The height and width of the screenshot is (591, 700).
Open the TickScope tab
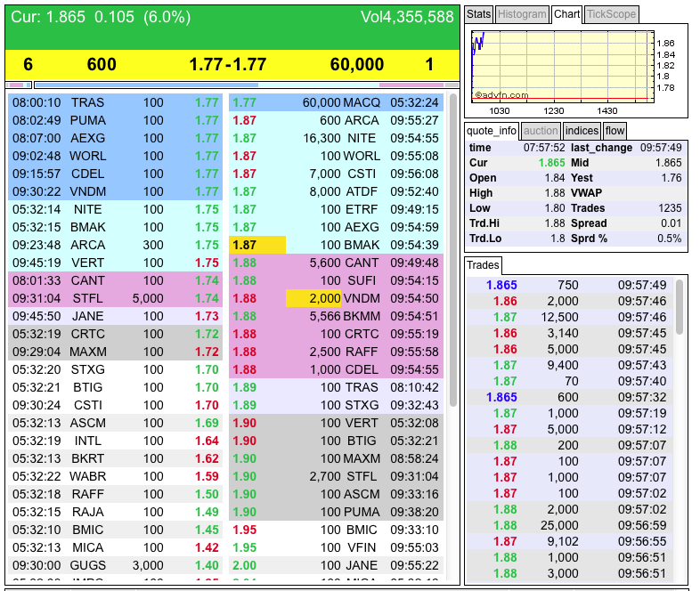[611, 14]
